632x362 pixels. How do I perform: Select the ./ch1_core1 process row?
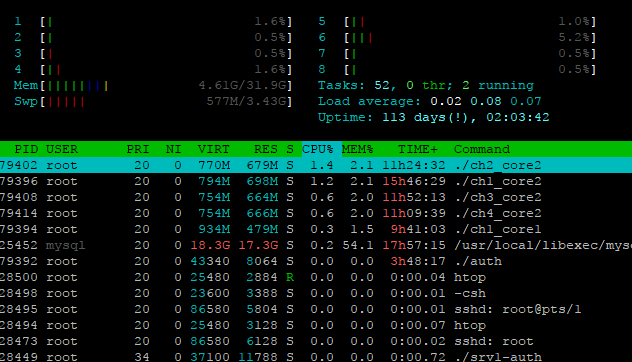click(x=316, y=229)
